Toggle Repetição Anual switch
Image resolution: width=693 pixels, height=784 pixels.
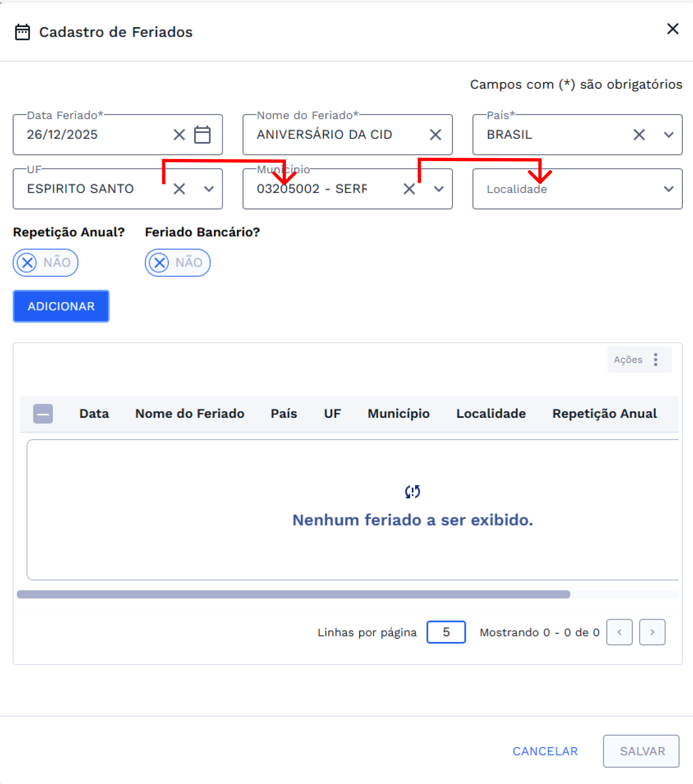coord(45,263)
